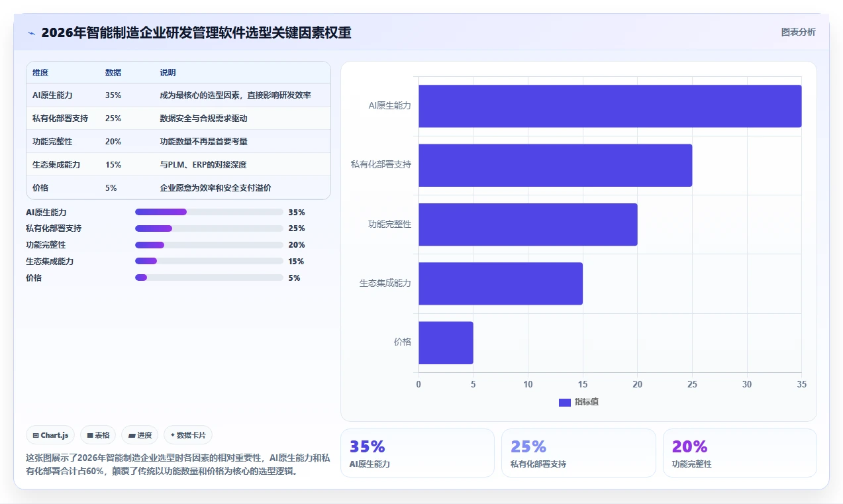This screenshot has width=843, height=504.
Task: Click the 20% table data cell
Action: pos(113,142)
